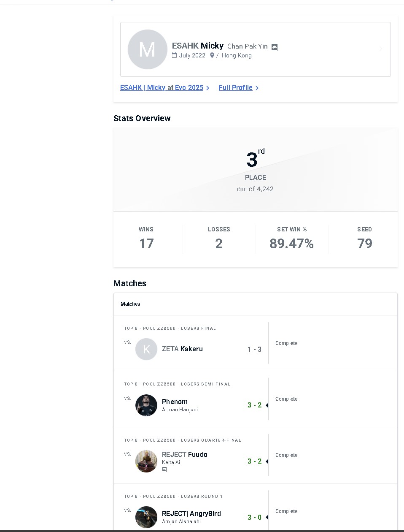Screen dimensions: 404x532
Task: Click the 3 - 0 score against AngryBird
Action: coord(254,517)
